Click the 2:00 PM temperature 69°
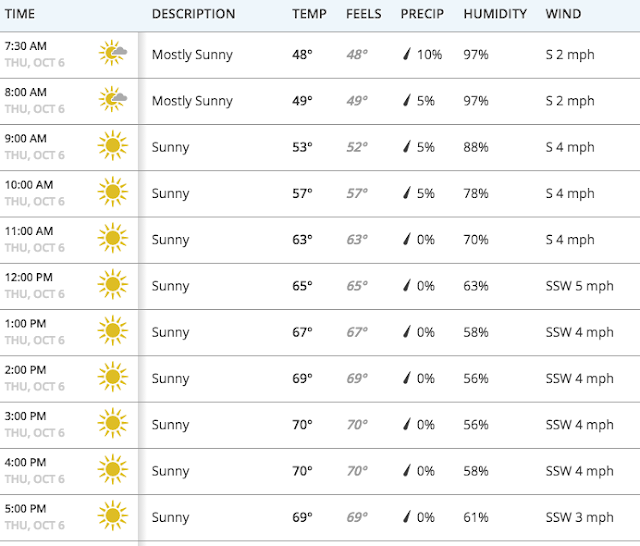 [x=302, y=379]
